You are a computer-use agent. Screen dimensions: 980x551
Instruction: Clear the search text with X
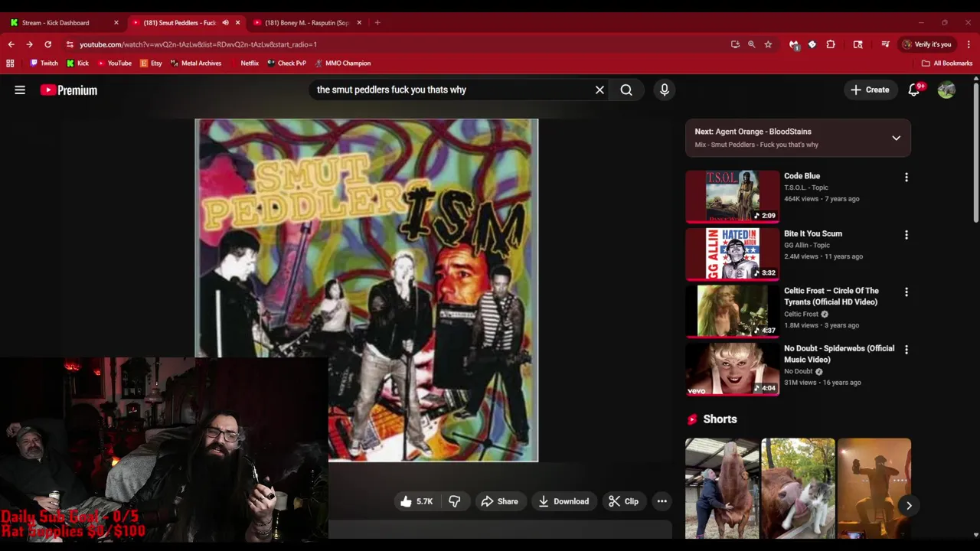599,90
